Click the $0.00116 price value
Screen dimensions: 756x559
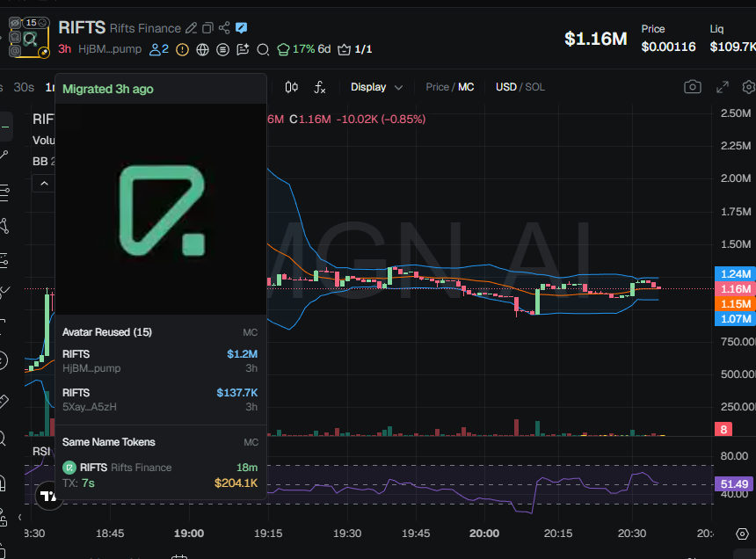(x=668, y=47)
